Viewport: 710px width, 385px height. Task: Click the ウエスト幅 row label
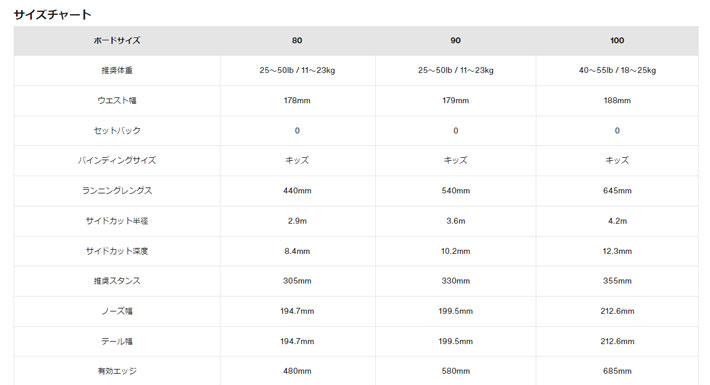point(117,100)
